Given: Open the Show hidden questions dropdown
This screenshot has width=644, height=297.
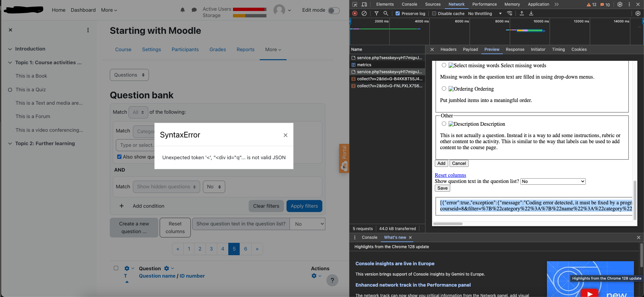Looking at the screenshot, I should point(166,187).
